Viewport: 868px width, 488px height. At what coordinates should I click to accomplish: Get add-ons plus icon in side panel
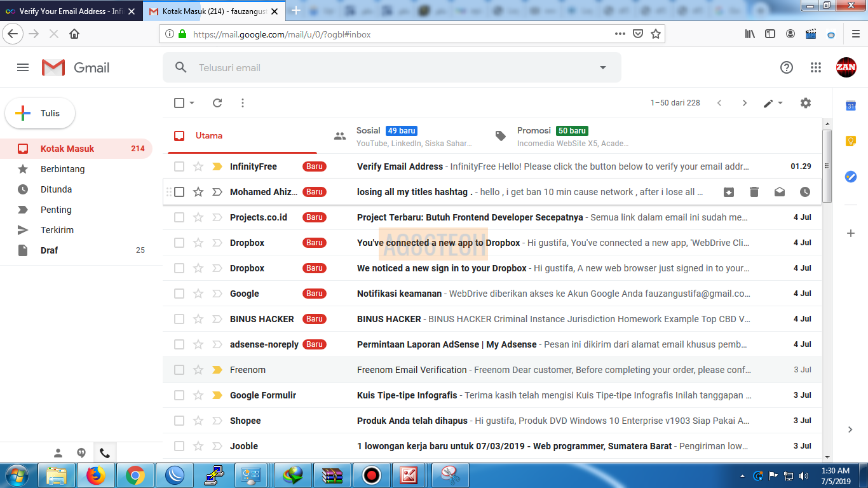[x=851, y=233]
